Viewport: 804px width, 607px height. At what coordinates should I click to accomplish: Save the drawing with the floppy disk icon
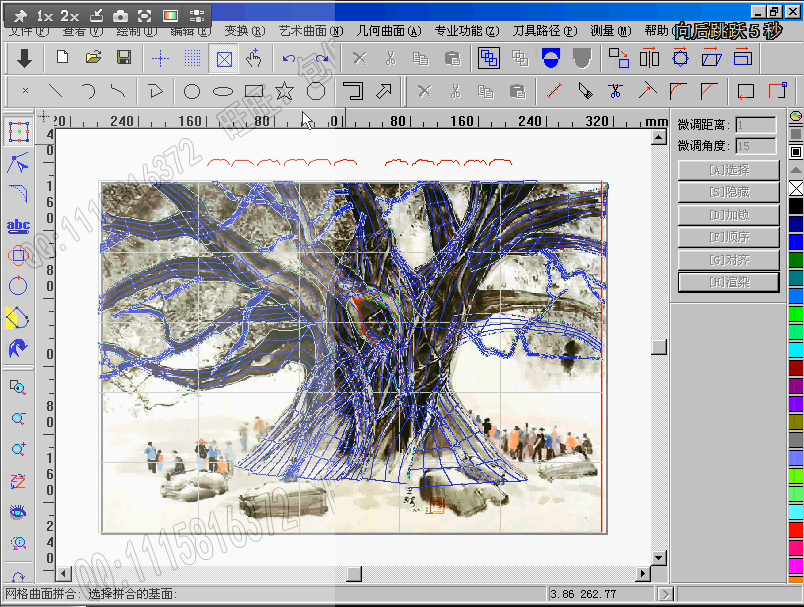coord(124,58)
